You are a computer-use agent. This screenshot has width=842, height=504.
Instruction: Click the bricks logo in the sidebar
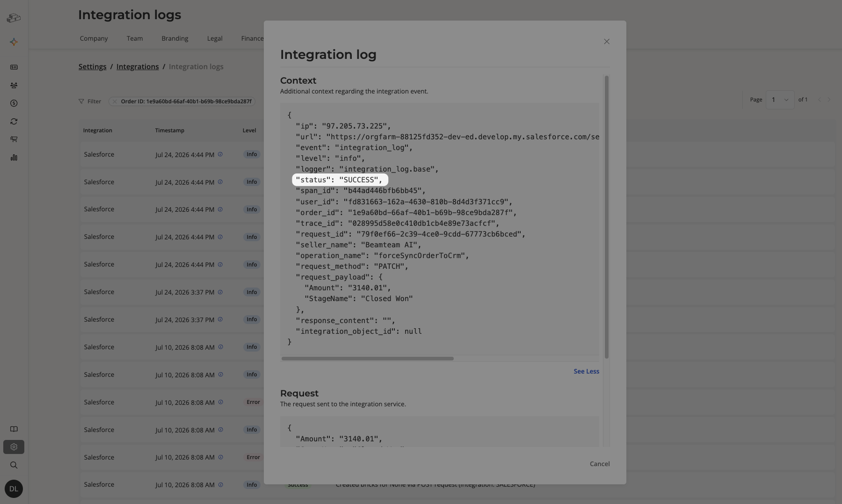[x=14, y=18]
